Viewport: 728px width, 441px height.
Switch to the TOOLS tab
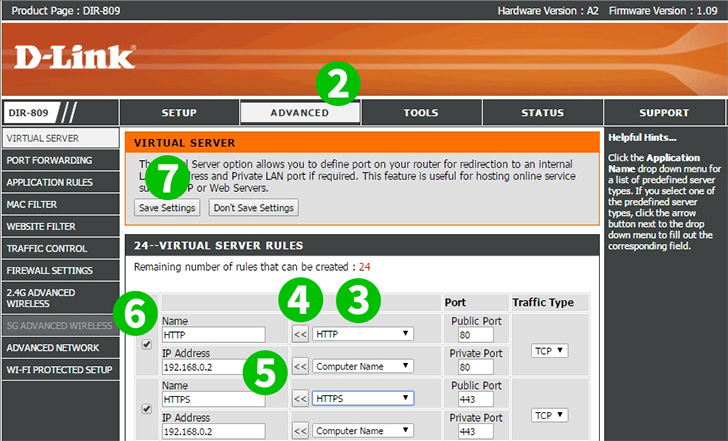421,112
